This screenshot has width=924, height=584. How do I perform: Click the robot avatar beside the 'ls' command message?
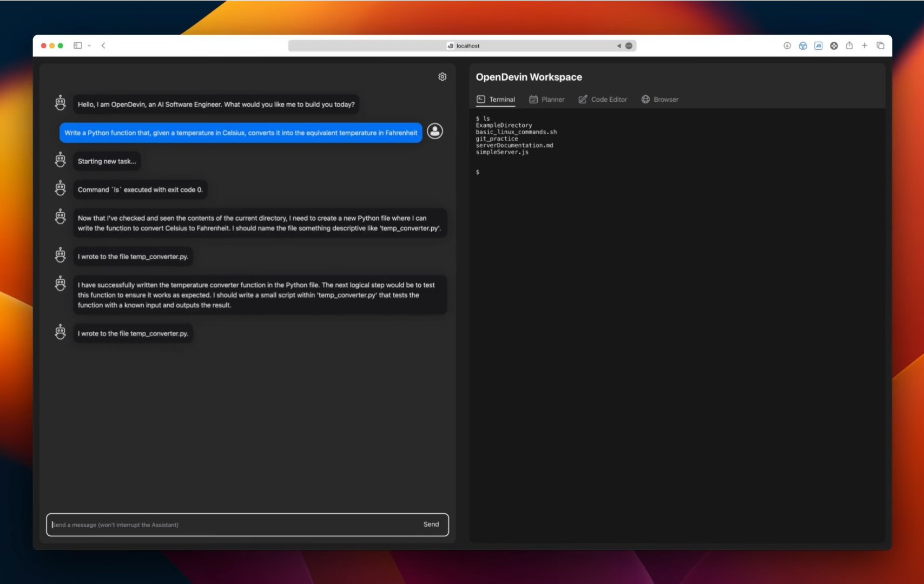point(61,188)
